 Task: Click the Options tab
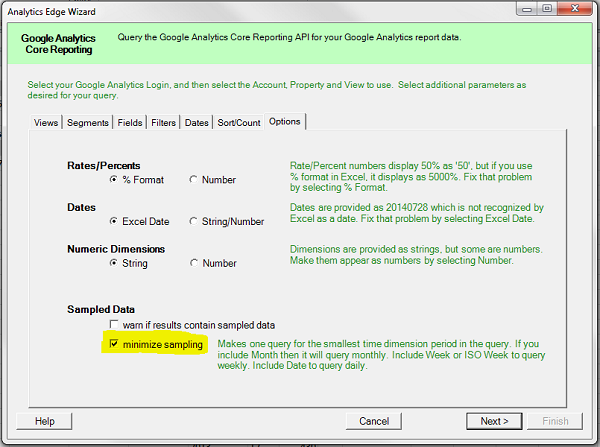(285, 121)
